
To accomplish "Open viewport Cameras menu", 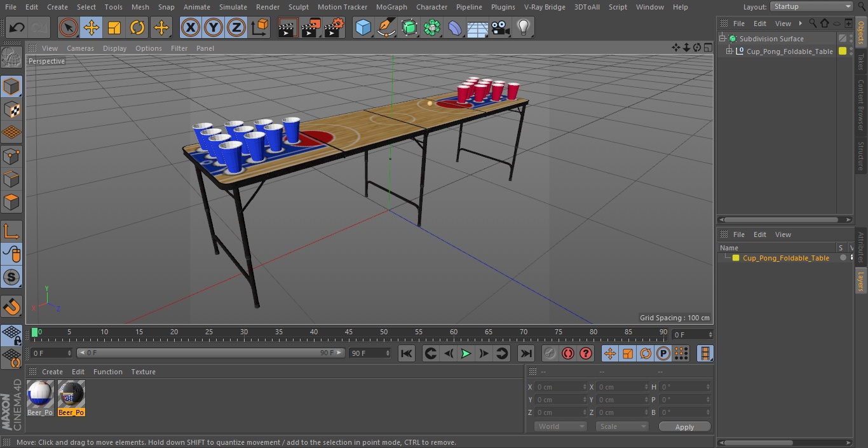I will [x=80, y=48].
